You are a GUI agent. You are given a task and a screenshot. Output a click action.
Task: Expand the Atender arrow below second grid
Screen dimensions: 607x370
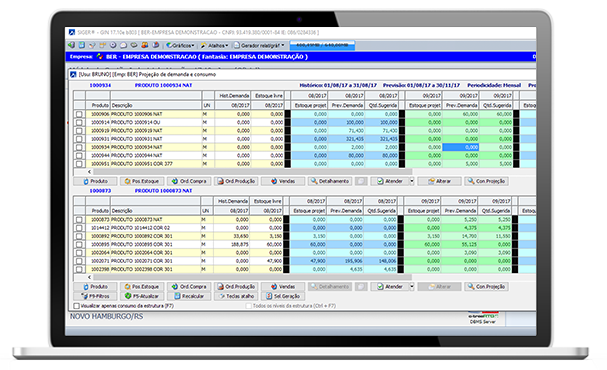(x=412, y=287)
